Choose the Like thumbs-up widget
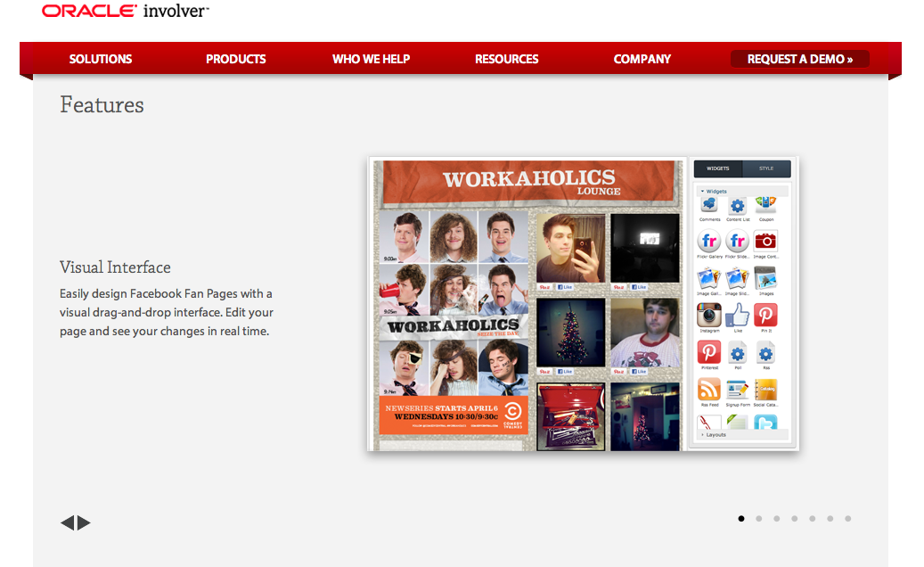Viewport: 924px width, 567px height. [737, 316]
